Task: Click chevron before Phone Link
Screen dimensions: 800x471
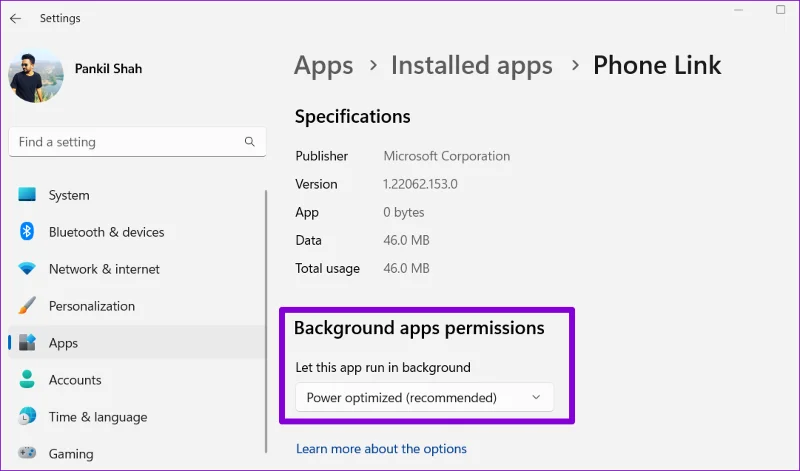Action: point(575,65)
